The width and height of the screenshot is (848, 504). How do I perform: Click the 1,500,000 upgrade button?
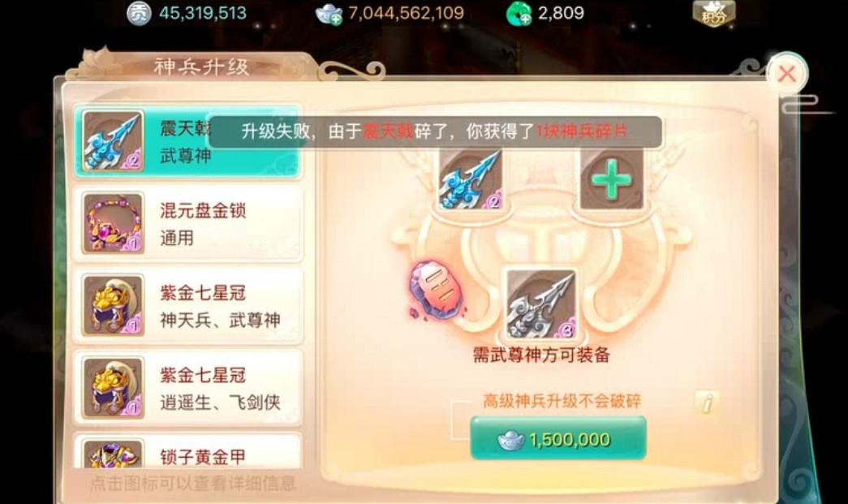558,438
